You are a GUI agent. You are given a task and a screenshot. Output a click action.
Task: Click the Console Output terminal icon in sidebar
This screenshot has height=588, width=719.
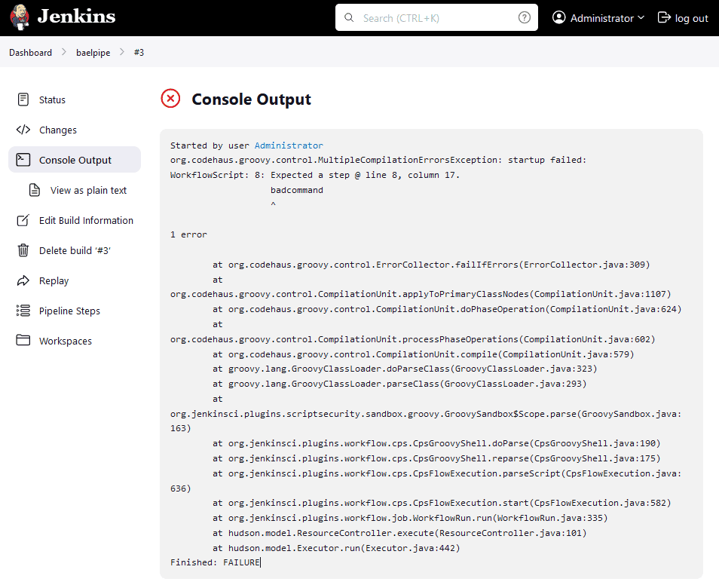click(x=23, y=160)
